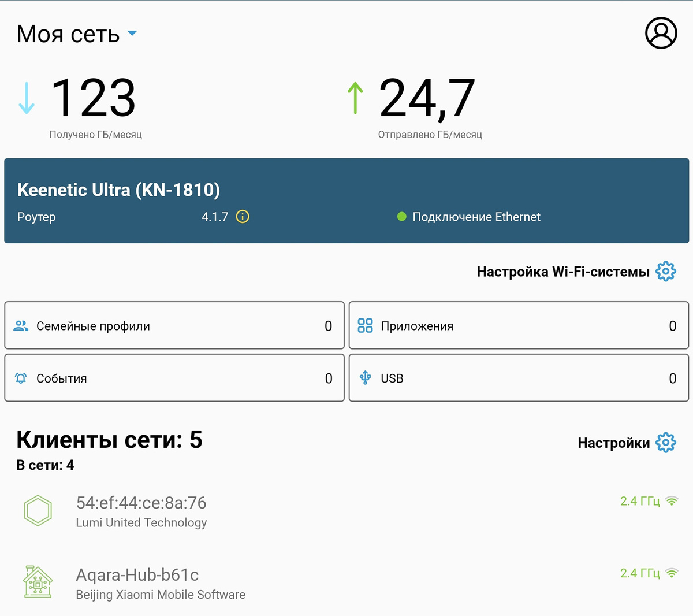The height and width of the screenshot is (616, 693).
Task: Click the 2.4 ГГц label of Aqara-Hub-b61c
Action: click(640, 573)
